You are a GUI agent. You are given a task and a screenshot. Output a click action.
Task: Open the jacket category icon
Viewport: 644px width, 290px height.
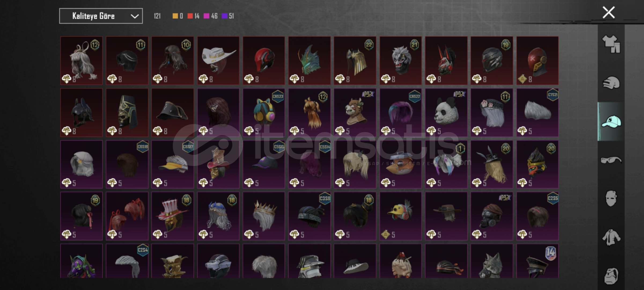pyautogui.click(x=611, y=237)
